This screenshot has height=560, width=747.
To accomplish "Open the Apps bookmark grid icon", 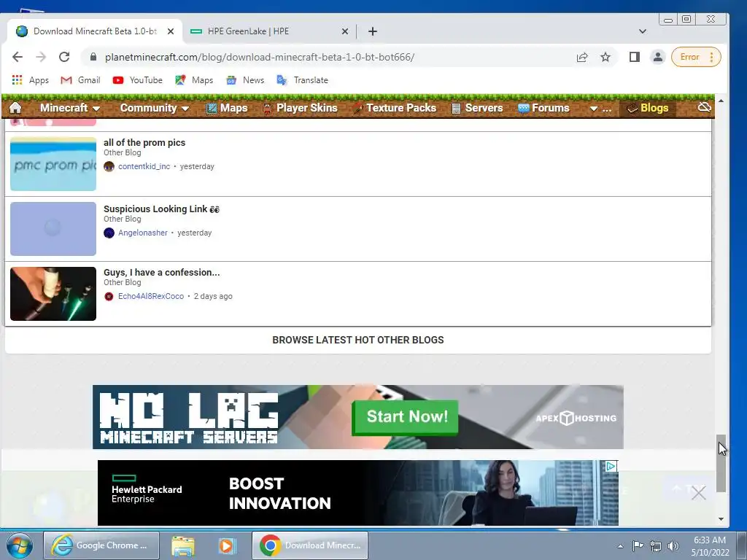I will 18,80.
